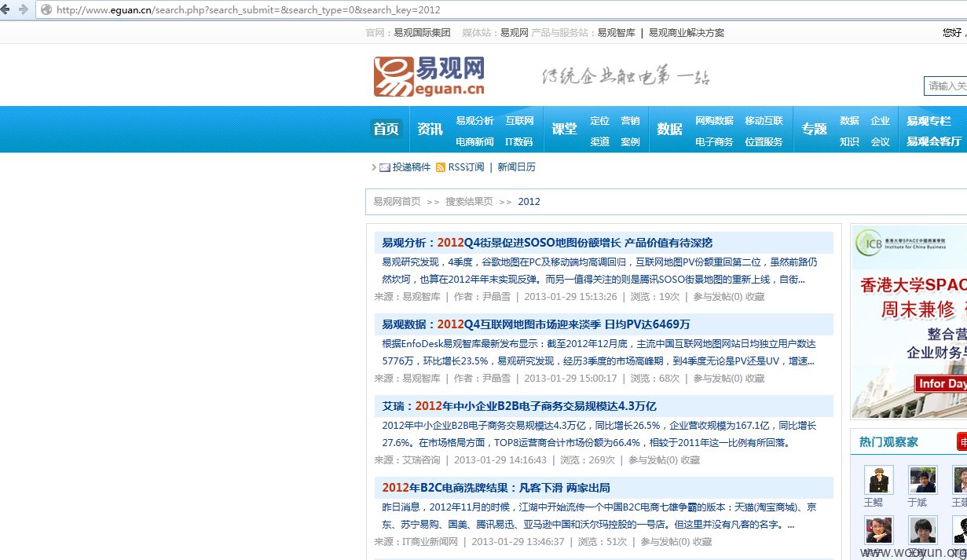The height and width of the screenshot is (560, 967).
Task: Go back with the browser back arrow
Action: coord(5,9)
